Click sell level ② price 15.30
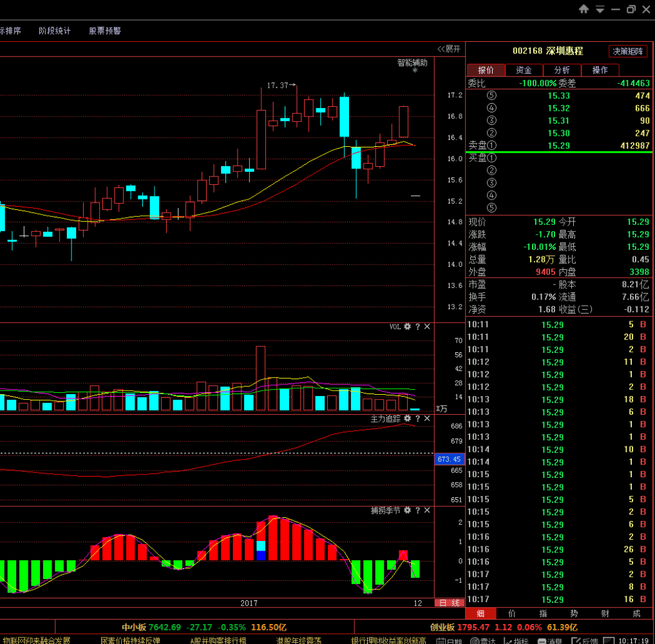This screenshot has height=644, width=655. coord(558,133)
